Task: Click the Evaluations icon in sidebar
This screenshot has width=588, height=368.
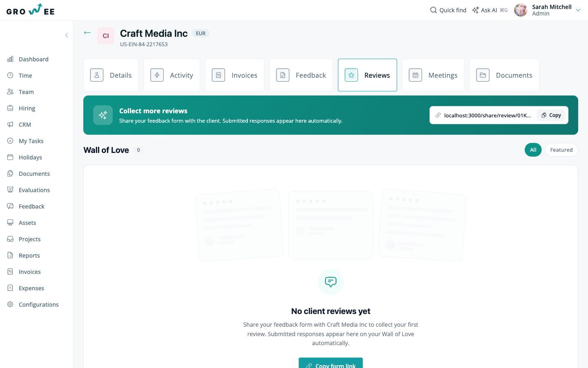Action: click(10, 190)
